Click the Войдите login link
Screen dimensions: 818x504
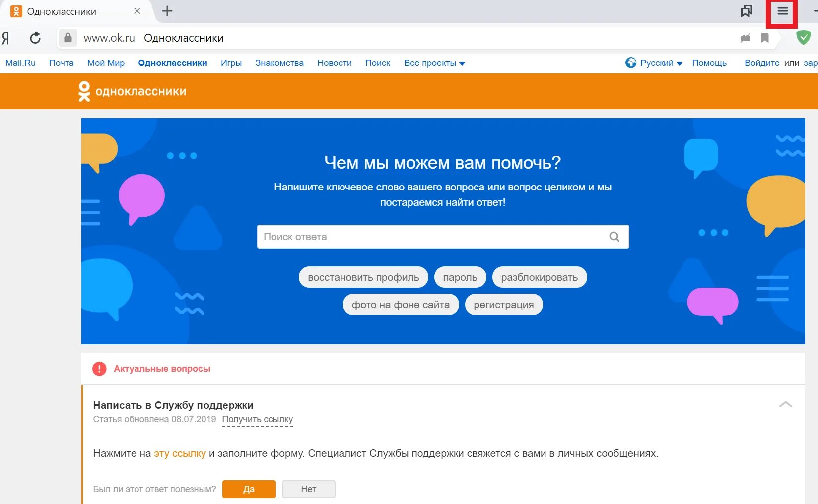[762, 63]
